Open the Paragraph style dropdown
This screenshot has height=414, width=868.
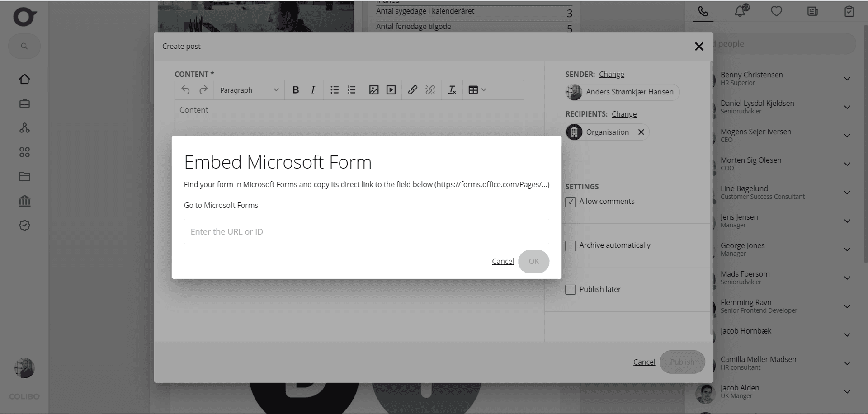(249, 90)
